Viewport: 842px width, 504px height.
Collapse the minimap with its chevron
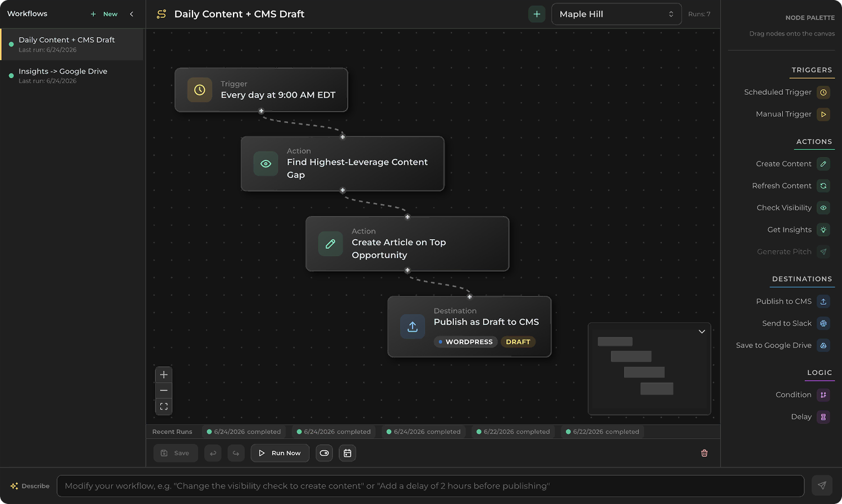point(702,332)
